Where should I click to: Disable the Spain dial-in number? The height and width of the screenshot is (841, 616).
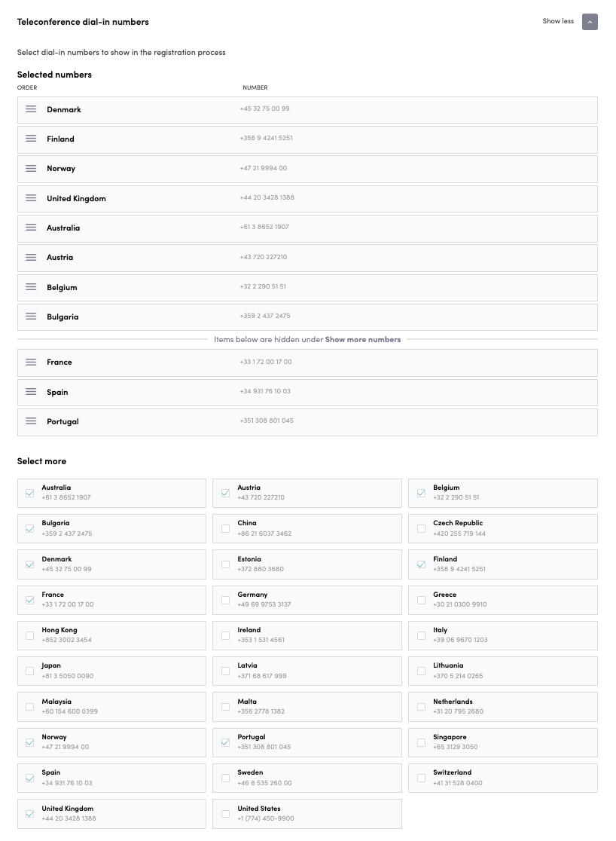[x=29, y=778]
